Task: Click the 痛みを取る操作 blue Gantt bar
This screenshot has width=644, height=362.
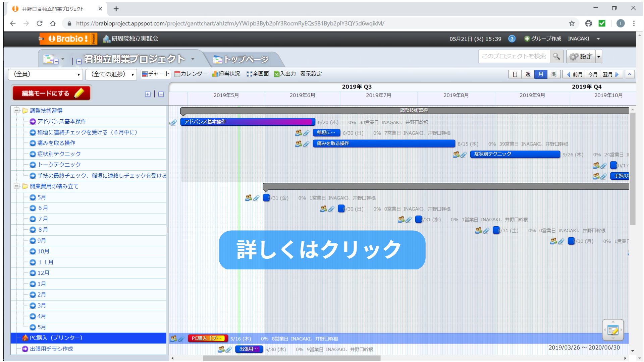Action: [384, 143]
